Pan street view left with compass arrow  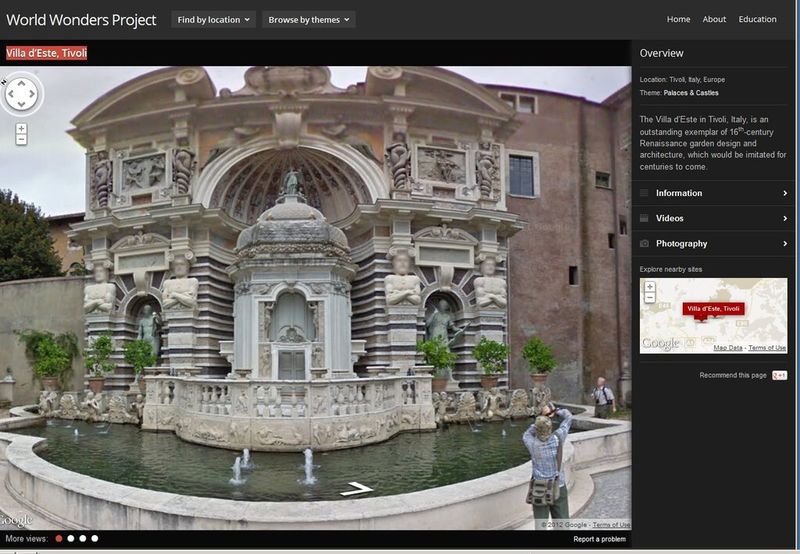(10, 94)
